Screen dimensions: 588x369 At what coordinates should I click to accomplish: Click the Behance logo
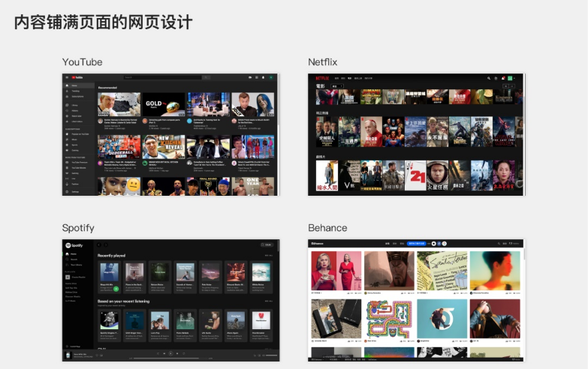point(317,244)
